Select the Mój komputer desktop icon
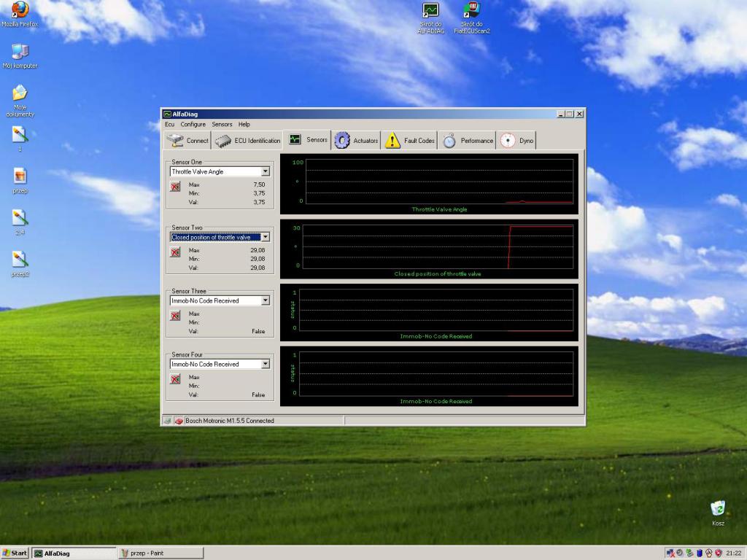747x560 pixels. pyautogui.click(x=20, y=56)
